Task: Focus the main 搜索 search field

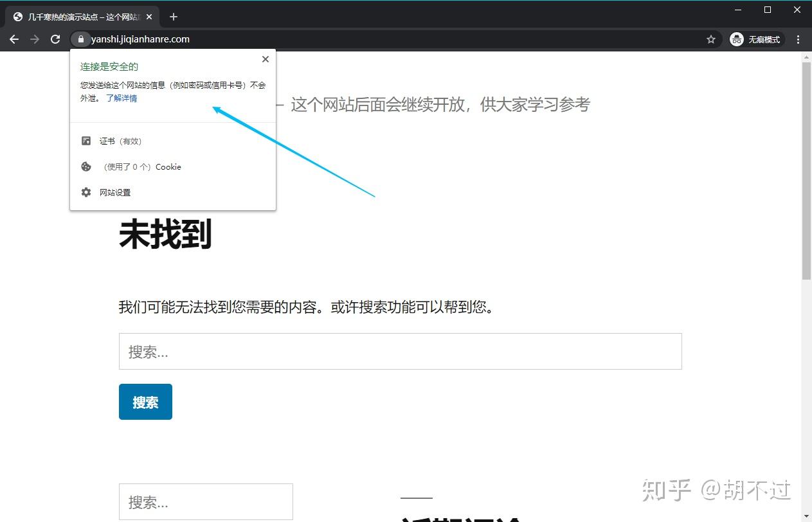Action: 400,351
